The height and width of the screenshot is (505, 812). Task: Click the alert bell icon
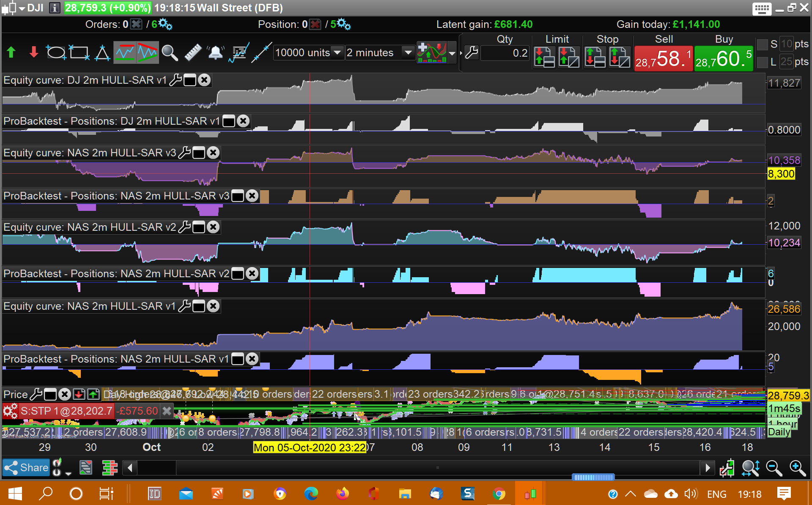click(x=216, y=53)
